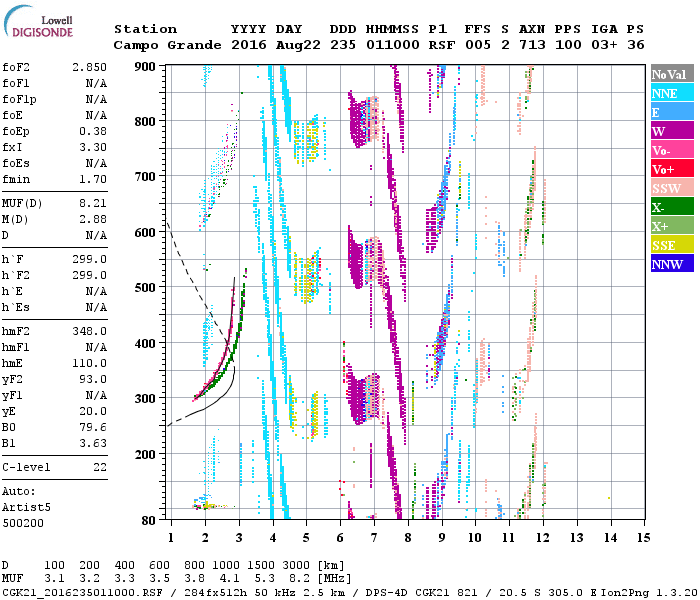
Task: Click the Artist5 auto-scaling label
Action: [26, 508]
